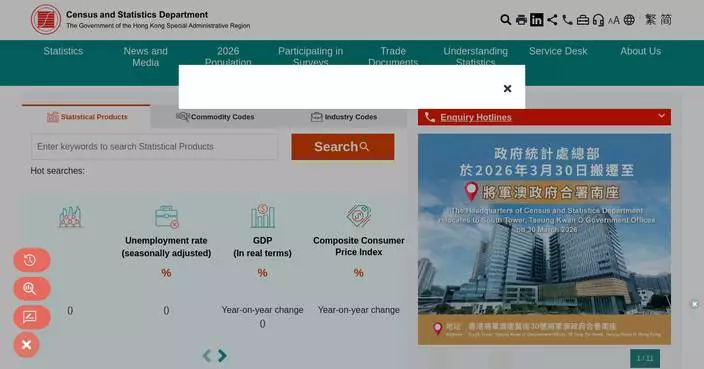The image size is (704, 369).
Task: Click the share icon in header
Action: [552, 20]
